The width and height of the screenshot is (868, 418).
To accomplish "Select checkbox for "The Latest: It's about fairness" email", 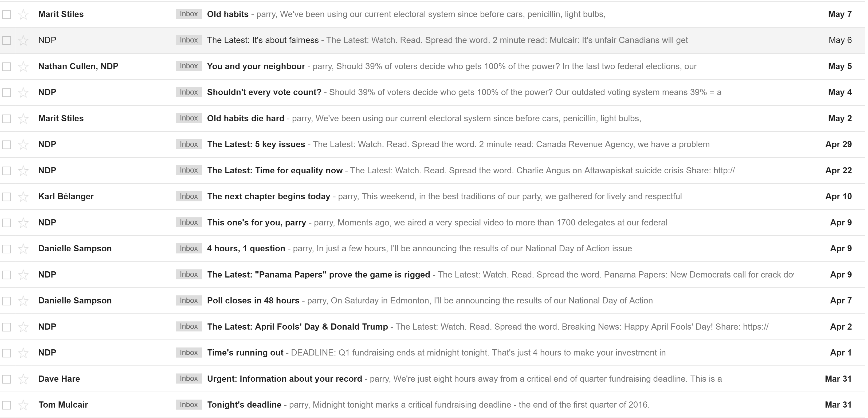I will tap(7, 40).
